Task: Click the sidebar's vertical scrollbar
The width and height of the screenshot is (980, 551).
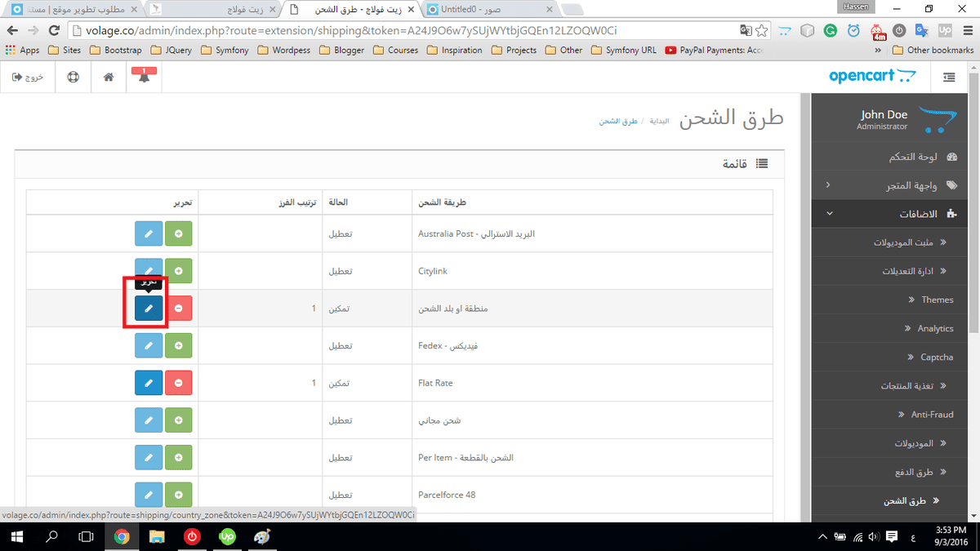Action: pos(807,307)
